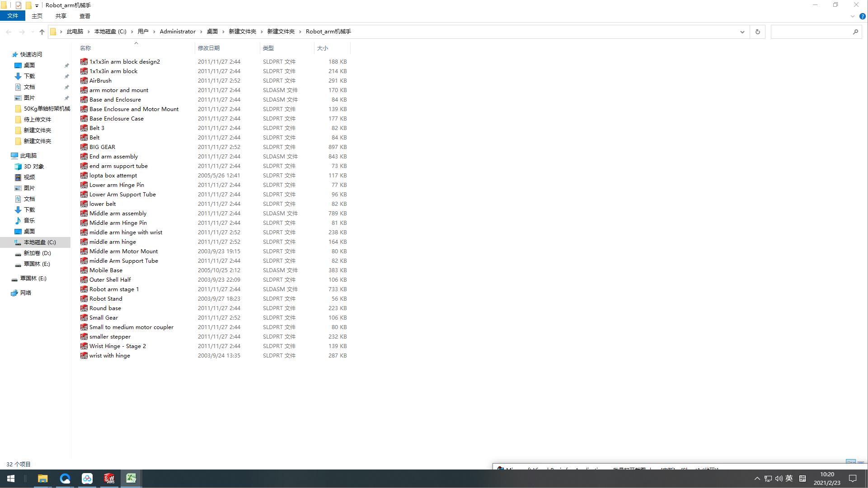Click the refresh button beside the address bar
The width and height of the screenshot is (868, 488).
(758, 32)
